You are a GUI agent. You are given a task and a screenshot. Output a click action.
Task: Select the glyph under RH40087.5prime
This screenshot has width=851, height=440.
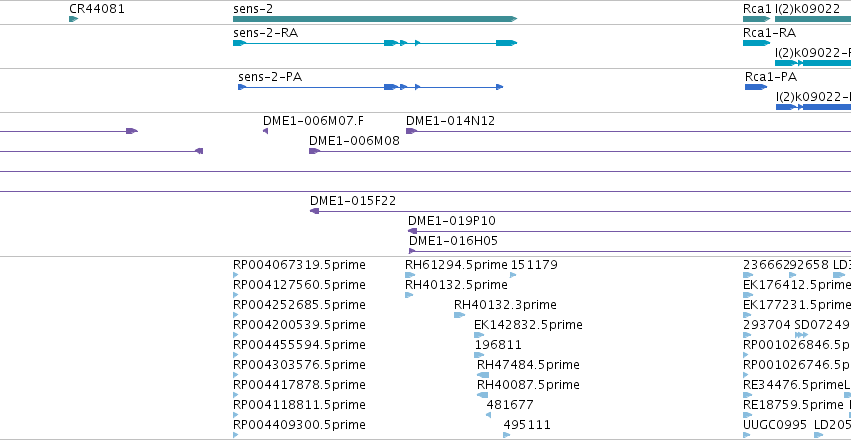[482, 395]
